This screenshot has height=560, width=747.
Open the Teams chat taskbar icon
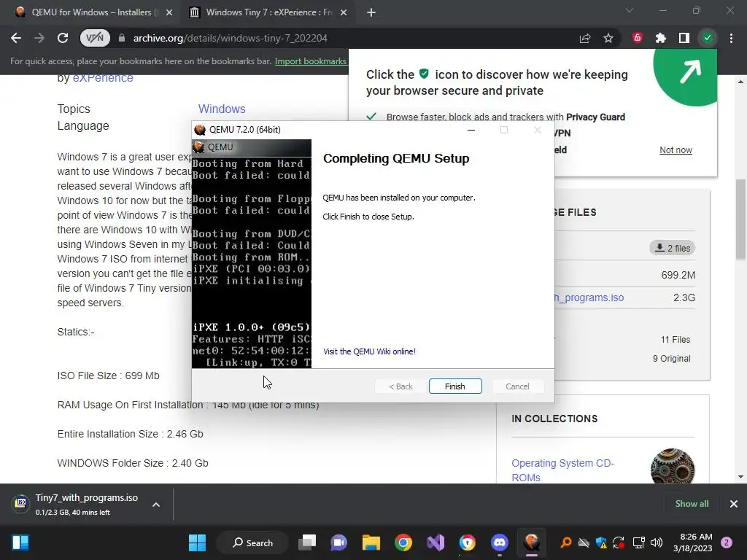click(x=338, y=542)
